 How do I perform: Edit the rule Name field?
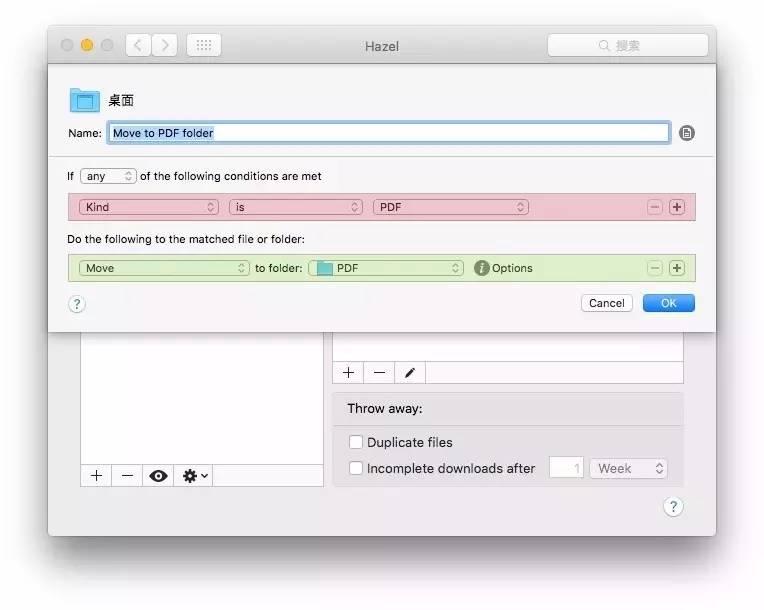click(x=389, y=133)
